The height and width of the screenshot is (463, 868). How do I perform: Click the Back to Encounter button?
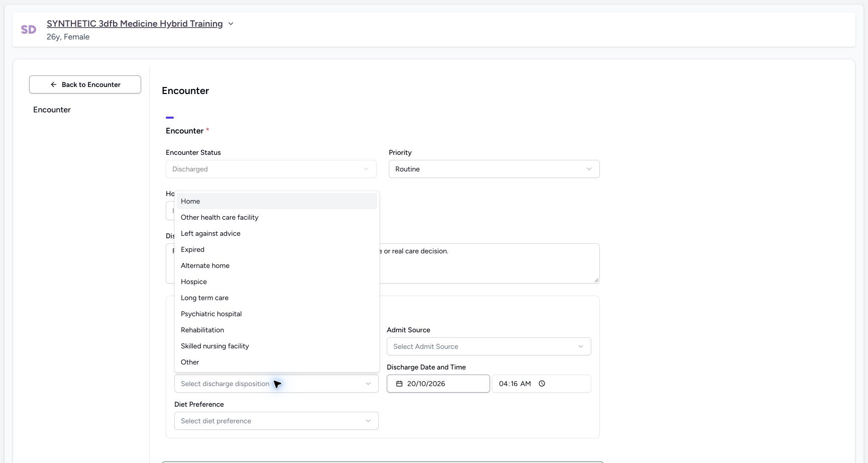(85, 84)
